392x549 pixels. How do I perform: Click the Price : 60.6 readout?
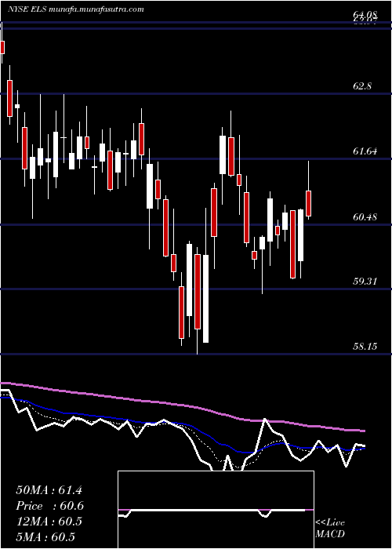tap(49, 506)
